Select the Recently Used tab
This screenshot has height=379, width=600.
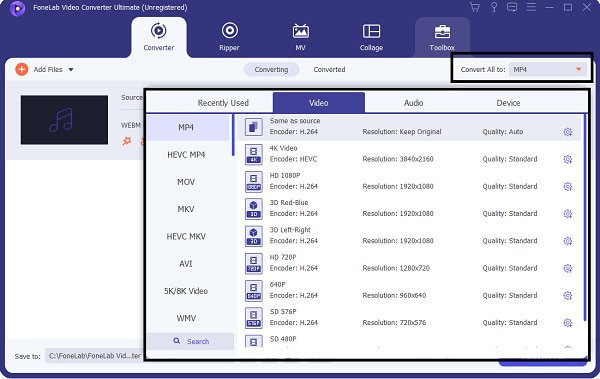pos(223,103)
